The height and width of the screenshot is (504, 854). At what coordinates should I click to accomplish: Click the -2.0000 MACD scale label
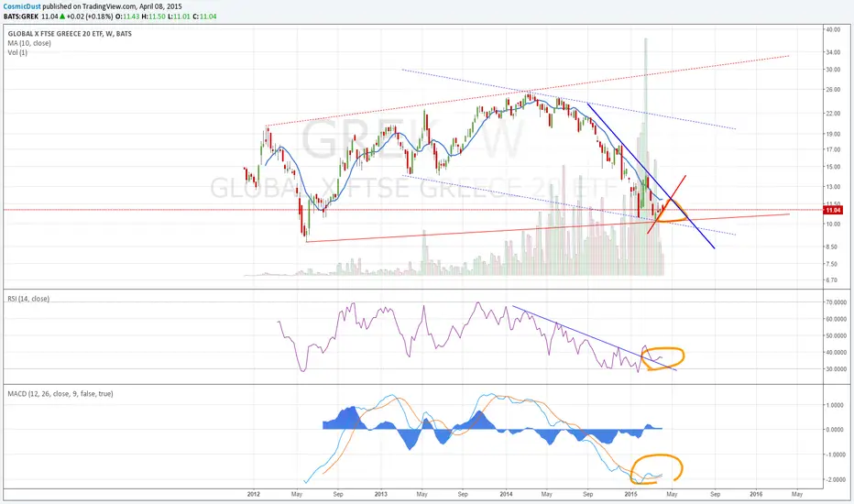(x=835, y=479)
